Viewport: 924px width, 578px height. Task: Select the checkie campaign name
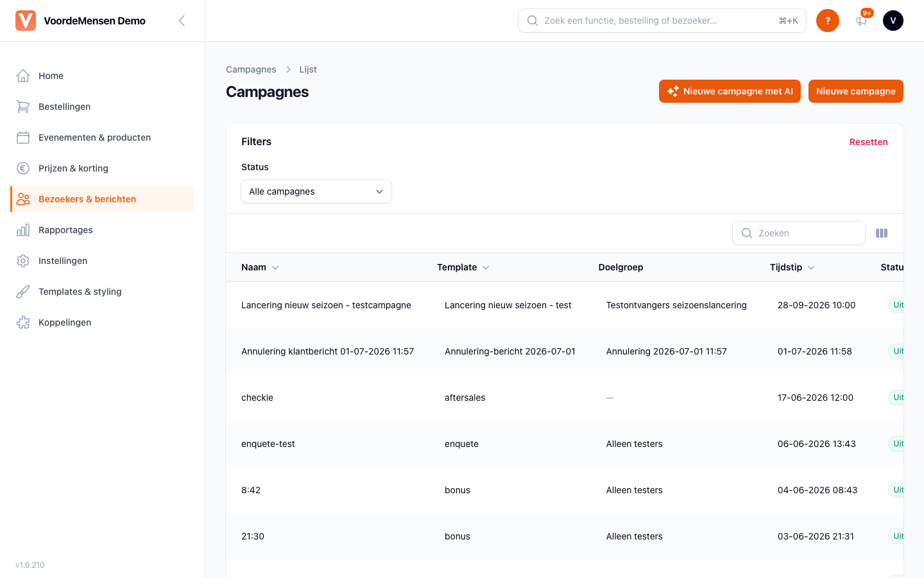[257, 398]
